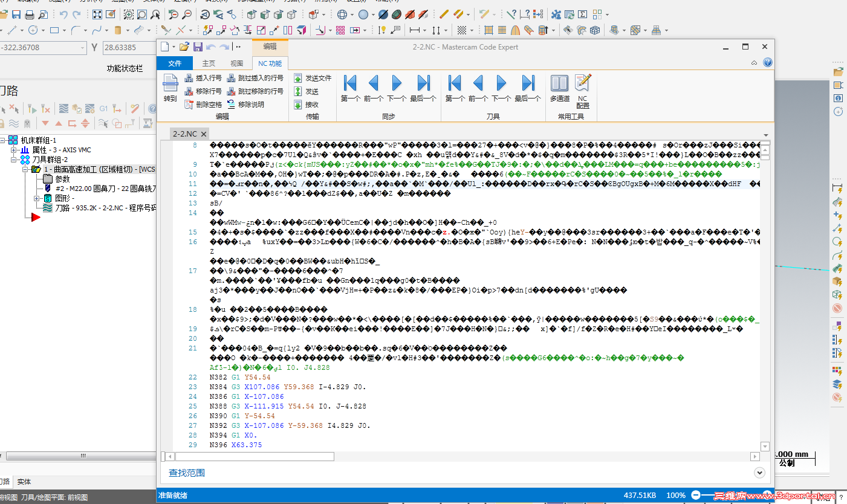The height and width of the screenshot is (504, 847).
Task: Open the 文件 menu tab
Action: pyautogui.click(x=175, y=63)
